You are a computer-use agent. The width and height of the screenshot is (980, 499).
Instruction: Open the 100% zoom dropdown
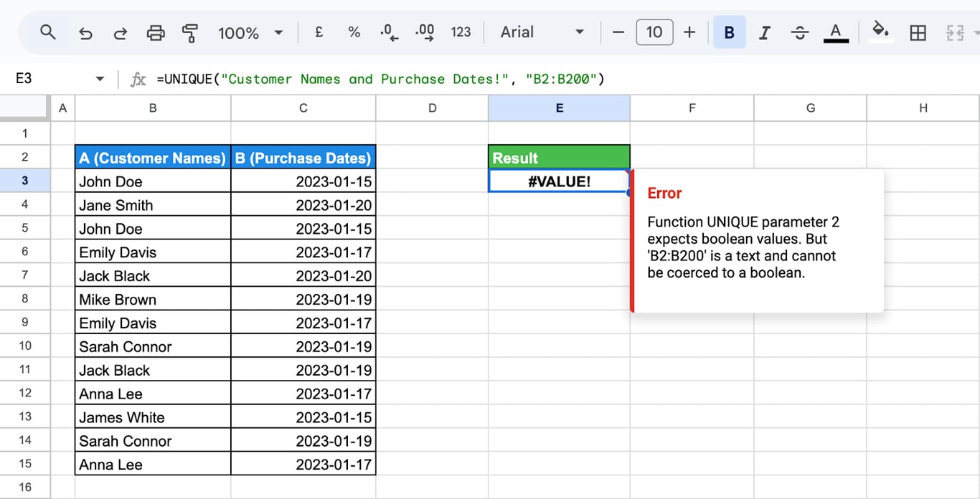point(250,33)
